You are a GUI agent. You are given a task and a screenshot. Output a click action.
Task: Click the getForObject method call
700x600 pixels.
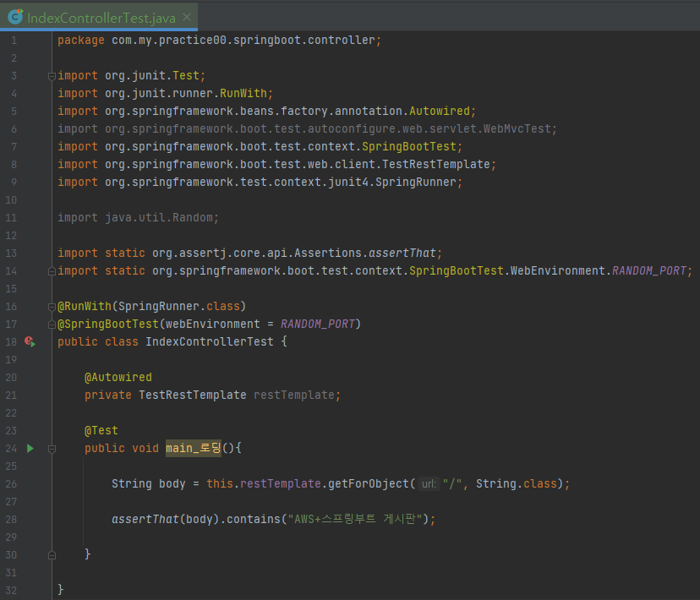tap(369, 483)
